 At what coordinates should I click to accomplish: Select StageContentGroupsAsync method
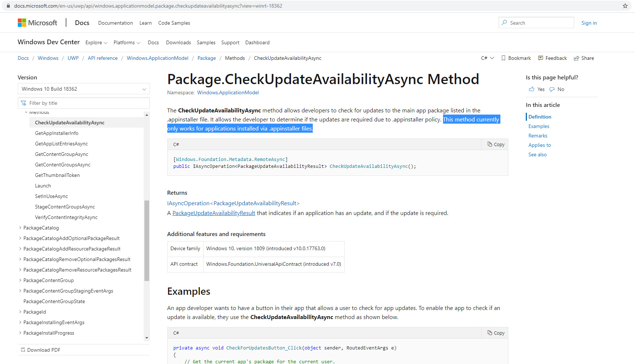pos(65,207)
